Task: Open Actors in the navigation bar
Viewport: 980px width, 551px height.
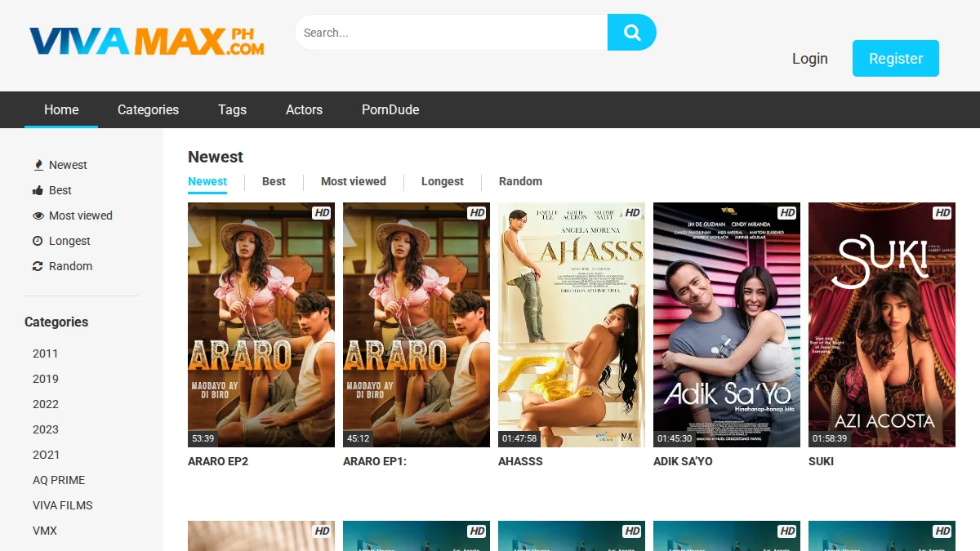Action: click(304, 109)
